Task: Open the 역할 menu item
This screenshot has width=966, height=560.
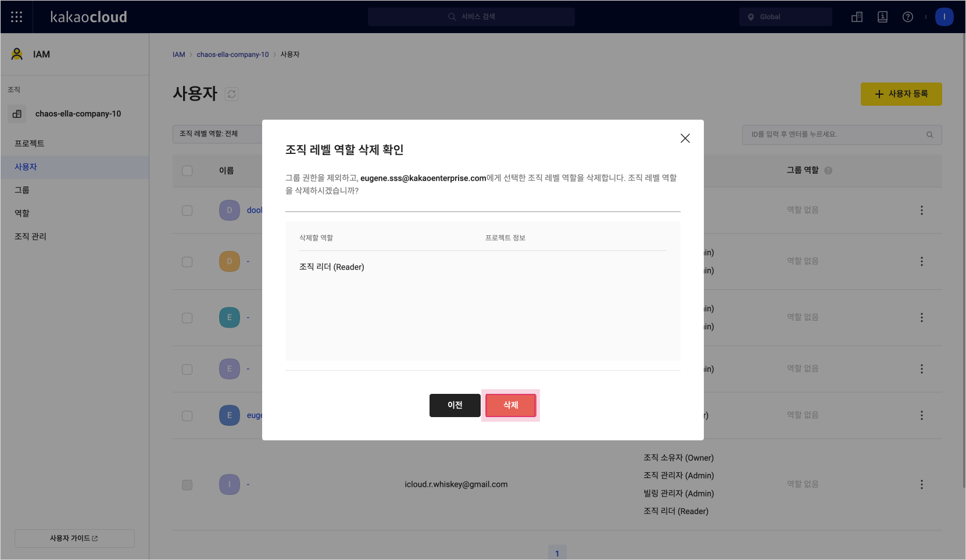Action: tap(74, 213)
